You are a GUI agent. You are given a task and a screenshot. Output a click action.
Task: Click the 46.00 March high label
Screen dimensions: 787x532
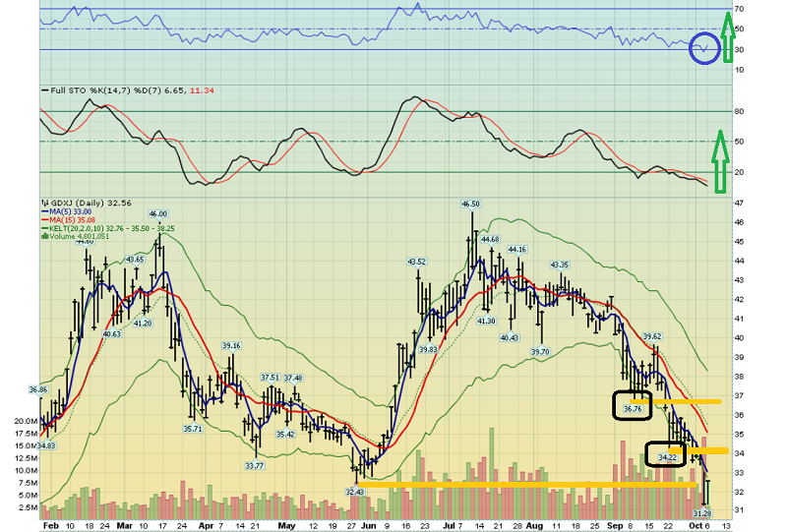coord(157,213)
